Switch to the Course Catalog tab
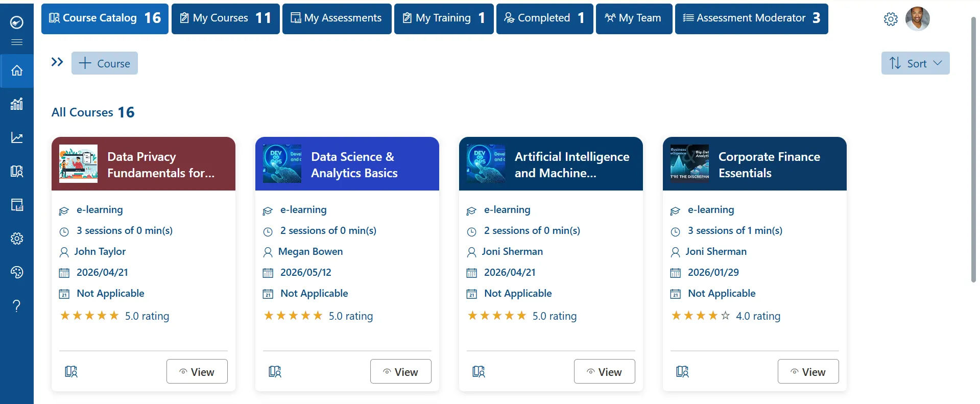The image size is (980, 404). coord(105,19)
